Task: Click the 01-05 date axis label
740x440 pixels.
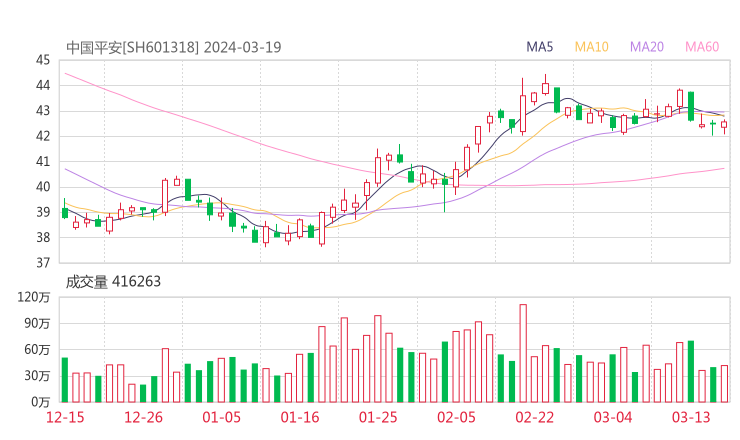Action: 221,417
